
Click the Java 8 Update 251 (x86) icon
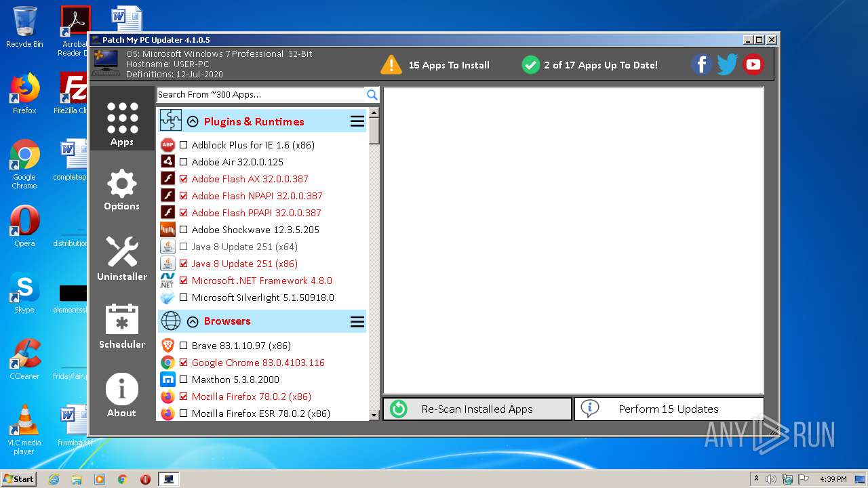point(167,264)
